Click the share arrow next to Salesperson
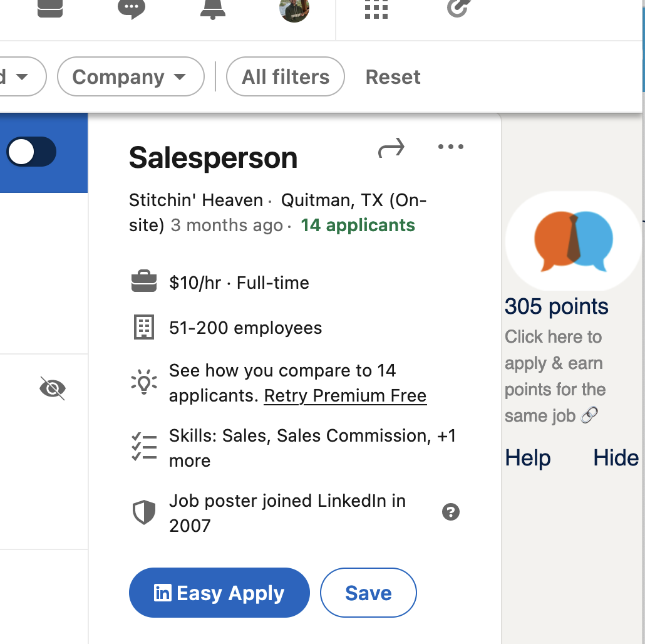645x644 pixels. pos(391,148)
